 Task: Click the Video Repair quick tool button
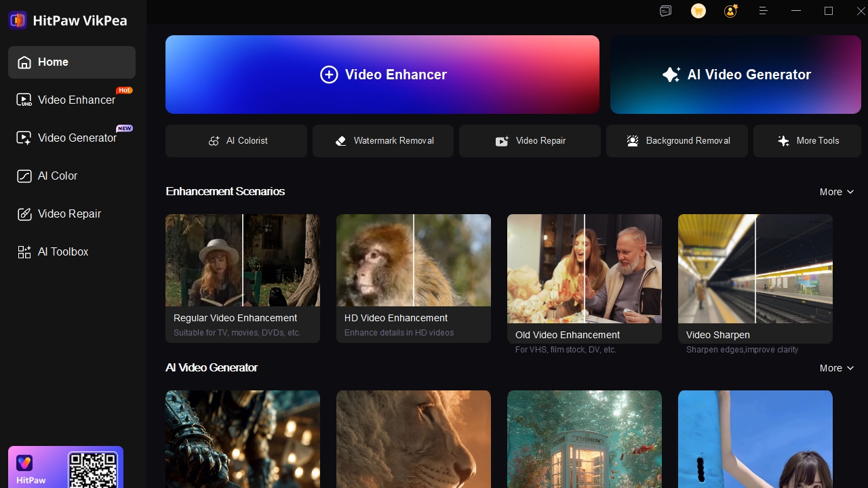coord(530,141)
